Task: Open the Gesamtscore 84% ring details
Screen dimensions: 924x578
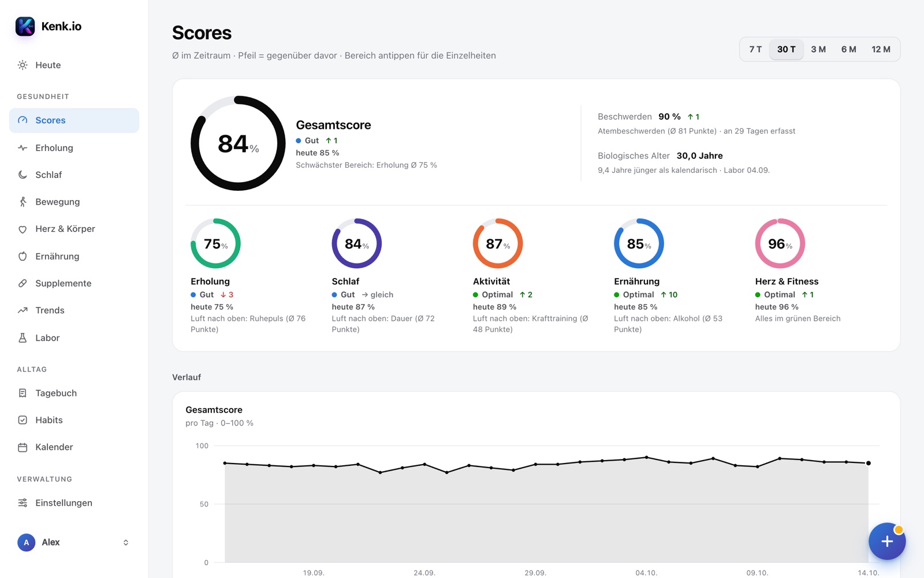Action: point(238,143)
